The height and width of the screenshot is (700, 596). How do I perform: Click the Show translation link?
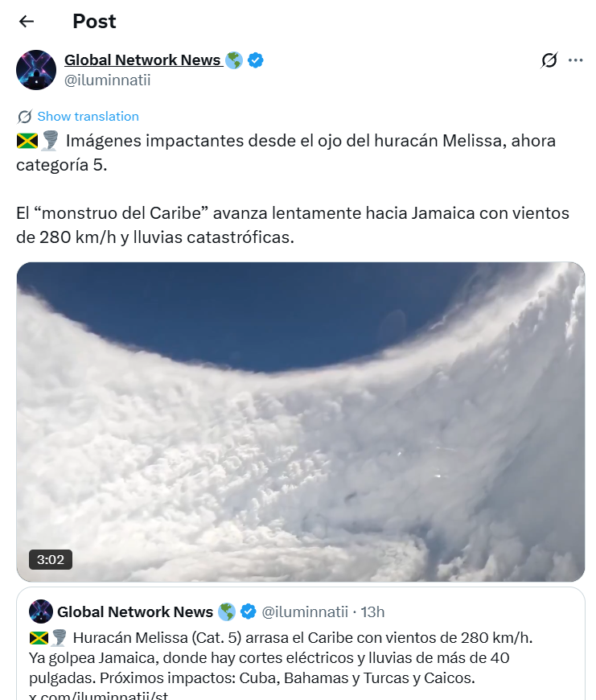(88, 117)
